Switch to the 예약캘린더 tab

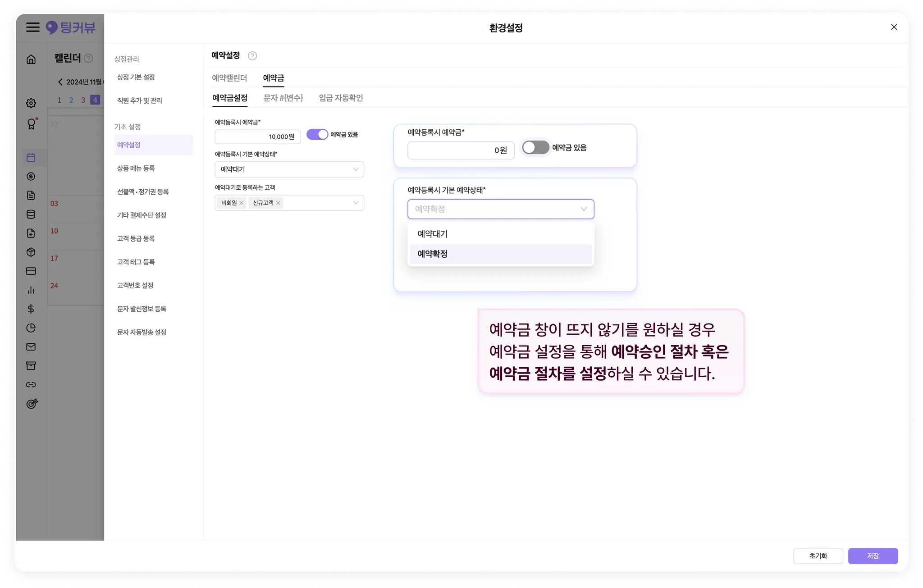tap(229, 78)
